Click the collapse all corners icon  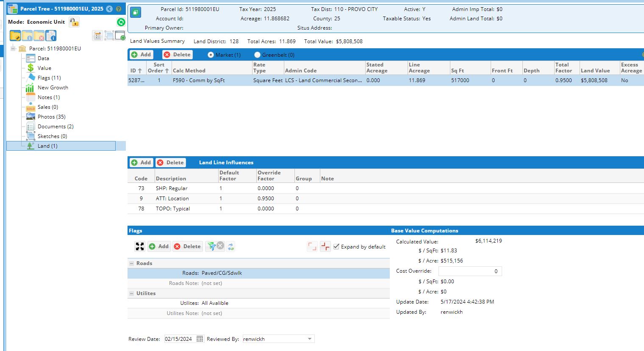click(x=325, y=246)
